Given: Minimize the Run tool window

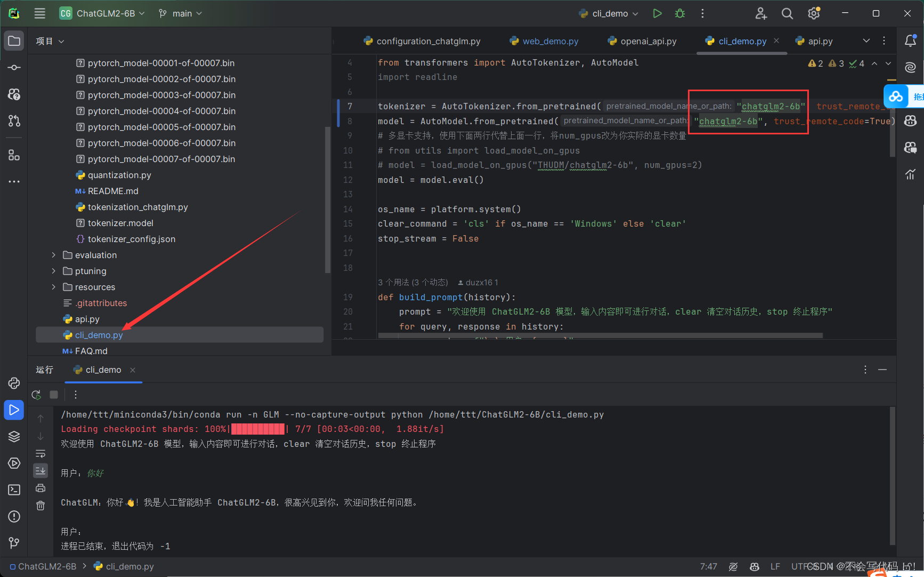Looking at the screenshot, I should [x=882, y=370].
